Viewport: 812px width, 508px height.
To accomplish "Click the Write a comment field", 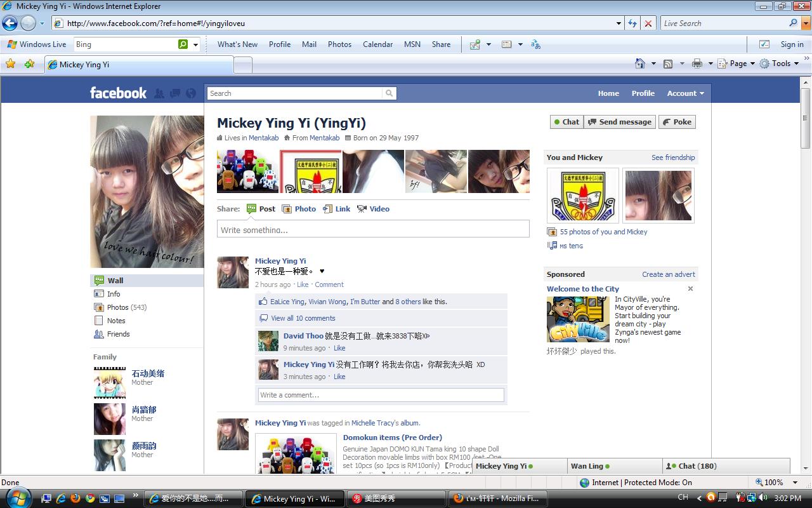I will [x=381, y=395].
